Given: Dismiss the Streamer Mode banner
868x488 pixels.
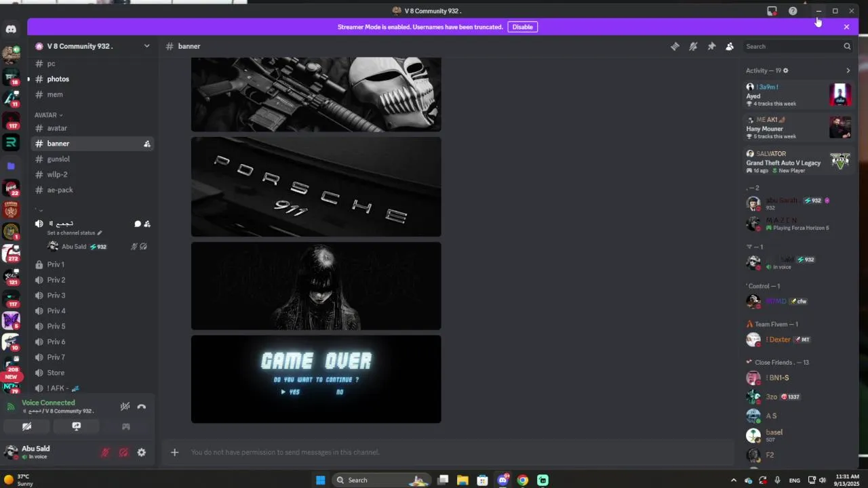Looking at the screenshot, I should click(846, 27).
